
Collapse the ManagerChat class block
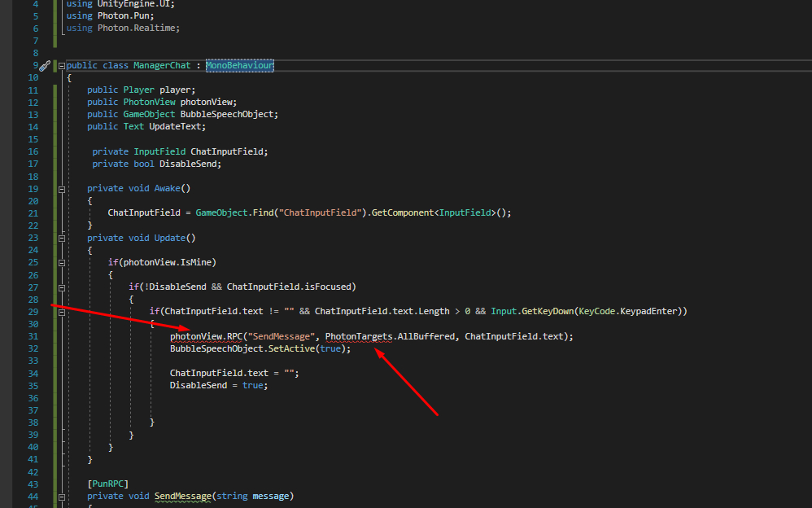(x=62, y=66)
